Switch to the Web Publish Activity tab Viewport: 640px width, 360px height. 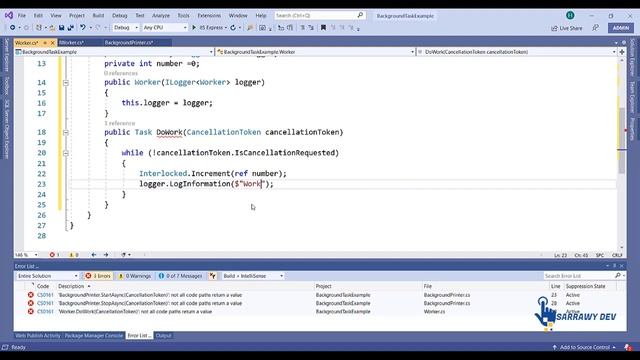click(38, 336)
